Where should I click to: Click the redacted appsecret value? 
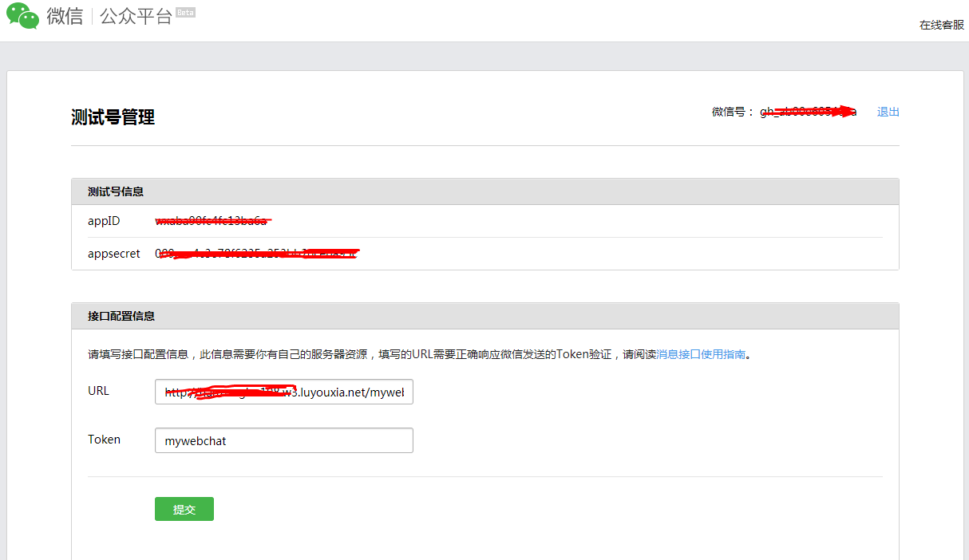257,254
